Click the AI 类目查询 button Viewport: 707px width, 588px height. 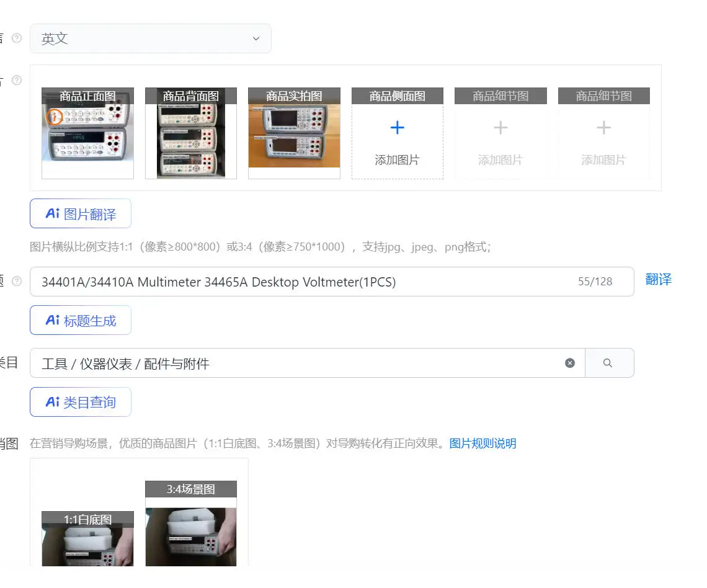[81, 402]
